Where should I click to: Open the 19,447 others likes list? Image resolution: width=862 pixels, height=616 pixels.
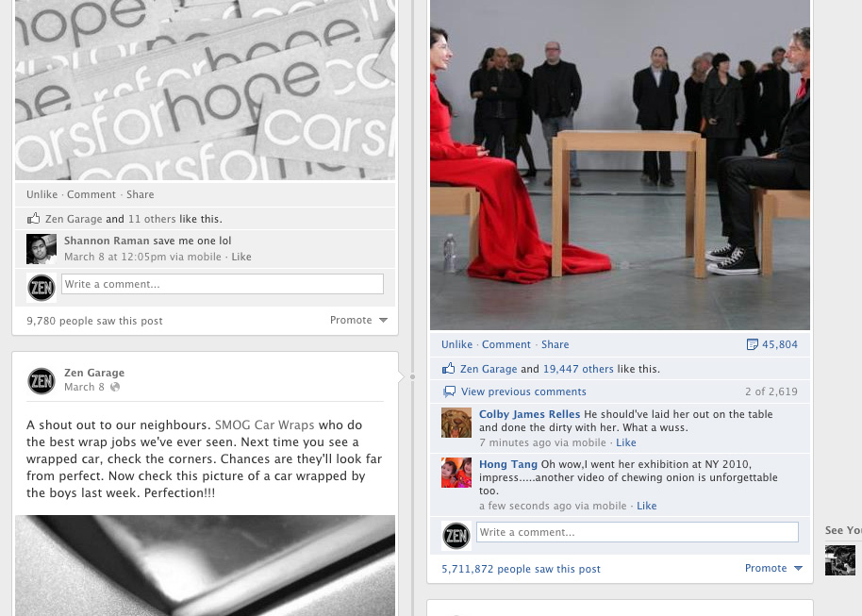pos(578,369)
